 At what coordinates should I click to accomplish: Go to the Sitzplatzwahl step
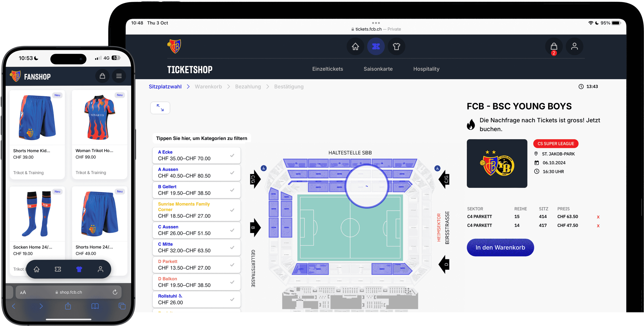(x=165, y=87)
